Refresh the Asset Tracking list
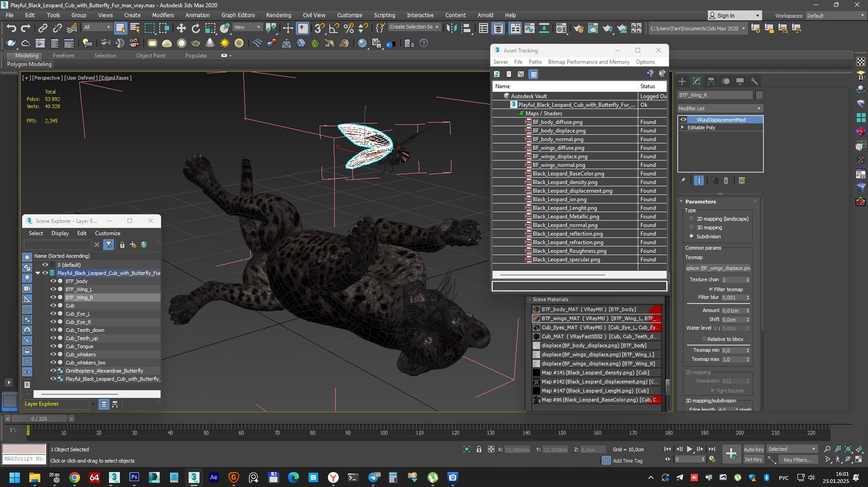Image resolution: width=868 pixels, height=487 pixels. coord(497,74)
